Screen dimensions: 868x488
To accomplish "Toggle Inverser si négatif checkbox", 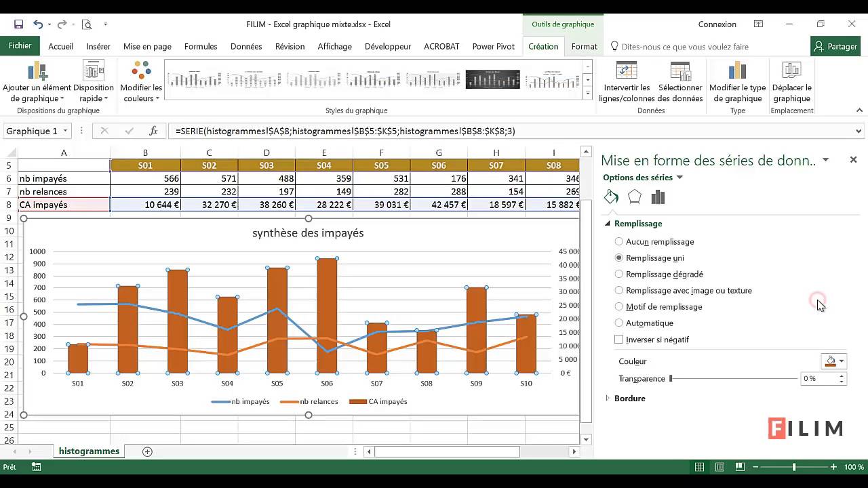I will [618, 340].
